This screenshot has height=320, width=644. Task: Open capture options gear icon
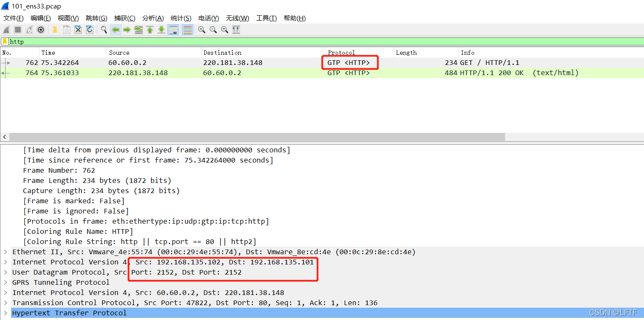41,30
